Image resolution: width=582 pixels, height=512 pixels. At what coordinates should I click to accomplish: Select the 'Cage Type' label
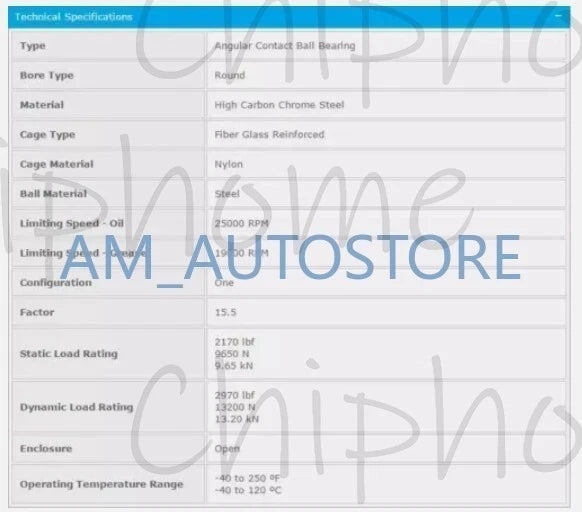click(48, 134)
